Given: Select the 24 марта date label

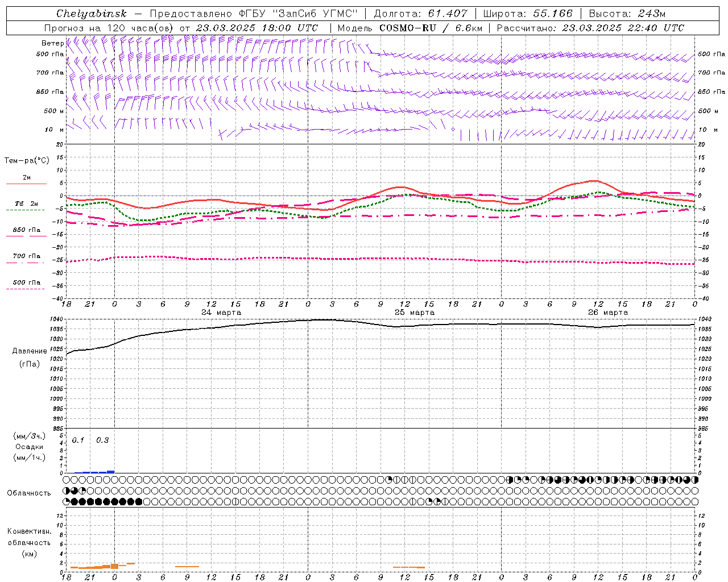Looking at the screenshot, I should 221,313.
